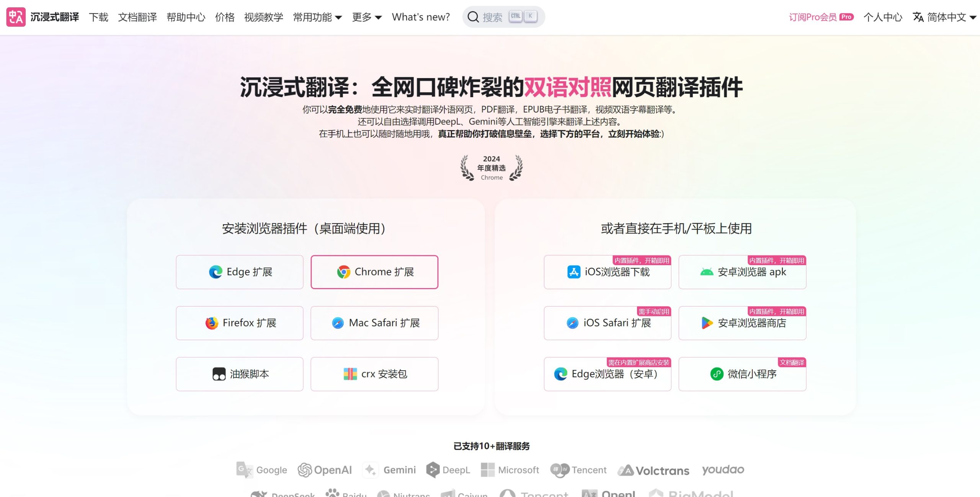Open the 个人中心 page

pos(883,17)
